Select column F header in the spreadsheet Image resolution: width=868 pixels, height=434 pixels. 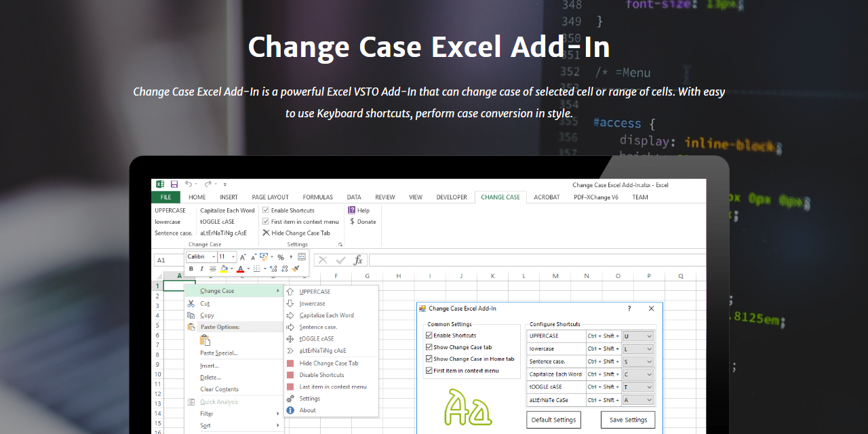tap(336, 276)
